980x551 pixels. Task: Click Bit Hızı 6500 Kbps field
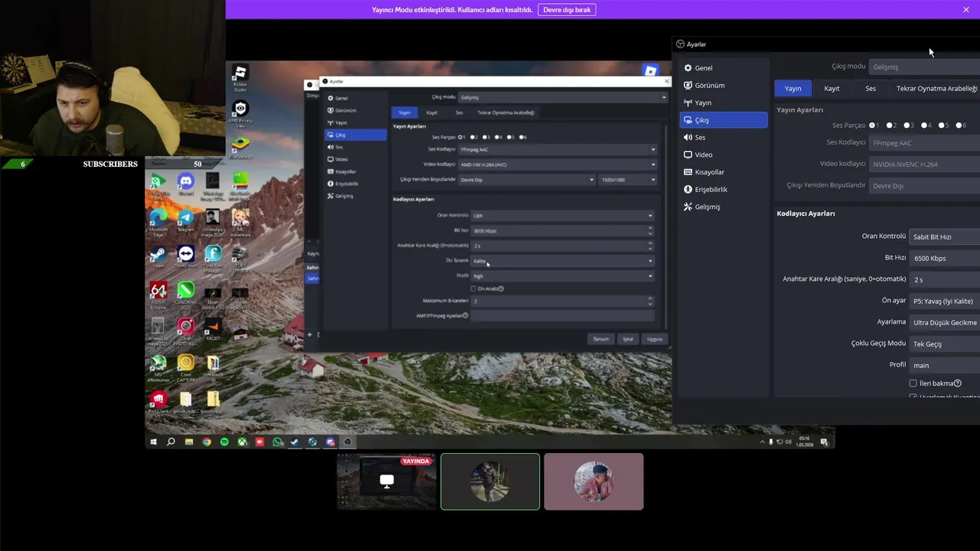click(x=944, y=259)
